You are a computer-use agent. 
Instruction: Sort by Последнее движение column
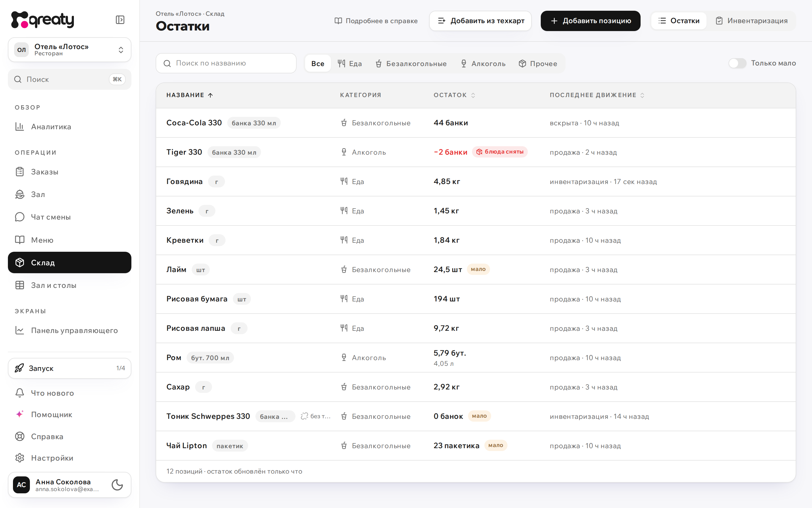point(597,95)
